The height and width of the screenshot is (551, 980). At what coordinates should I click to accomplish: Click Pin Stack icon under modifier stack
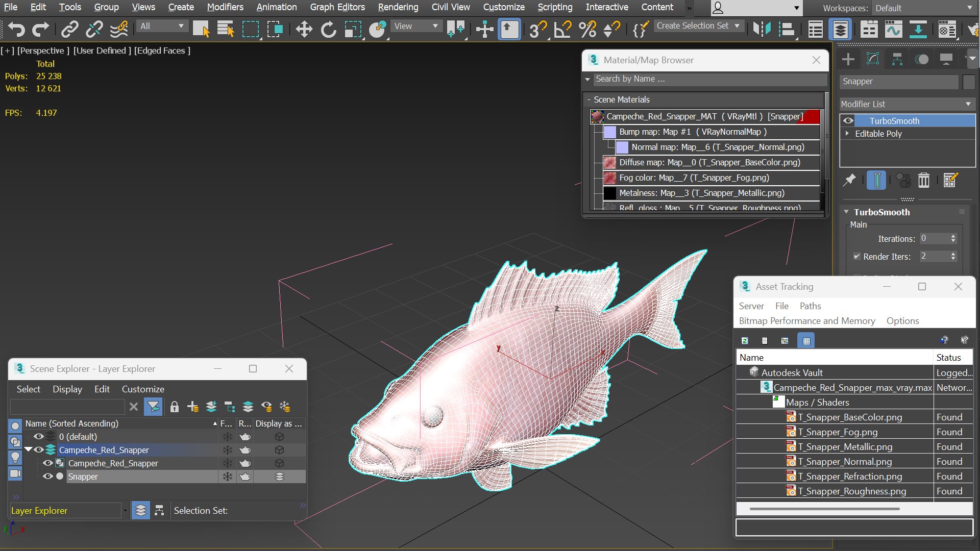[849, 180]
